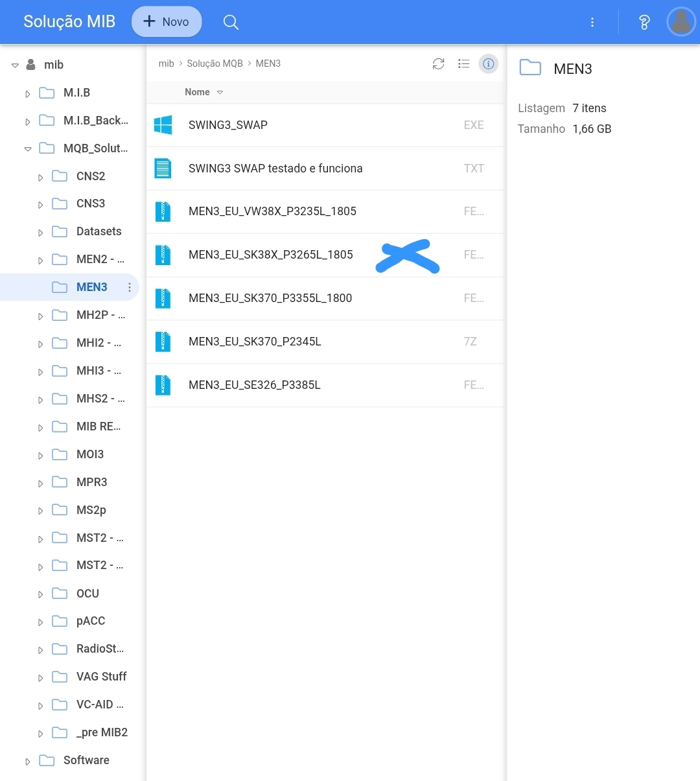Screen dimensions: 700x781
Task: Click the help question mark icon
Action: 644,22
